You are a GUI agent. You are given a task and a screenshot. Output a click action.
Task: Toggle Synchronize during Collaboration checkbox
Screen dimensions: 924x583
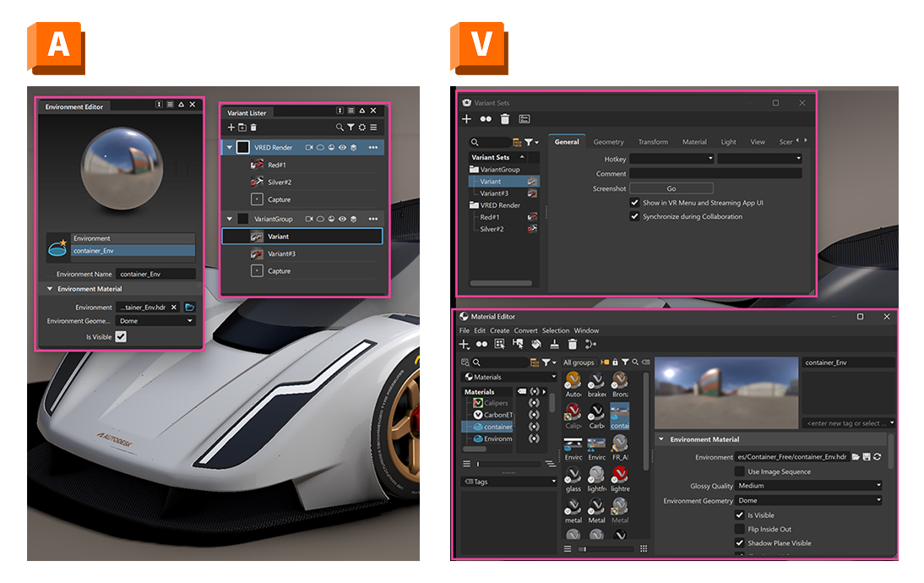(634, 216)
